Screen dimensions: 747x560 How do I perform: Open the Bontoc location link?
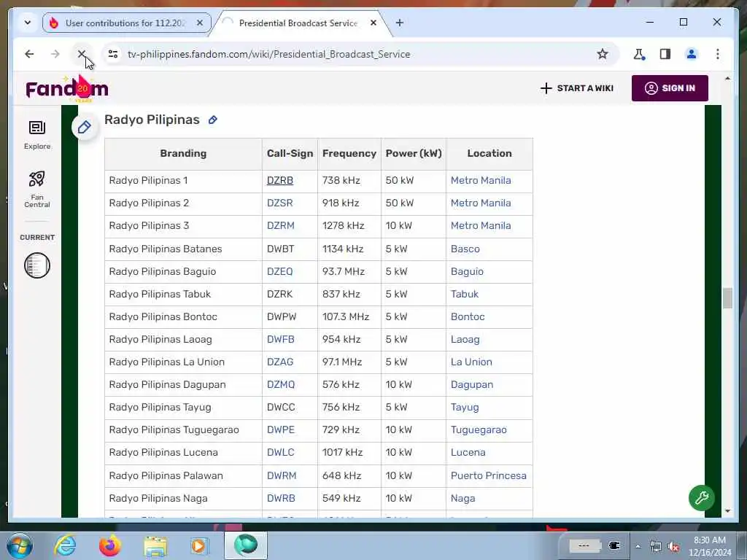[468, 316]
